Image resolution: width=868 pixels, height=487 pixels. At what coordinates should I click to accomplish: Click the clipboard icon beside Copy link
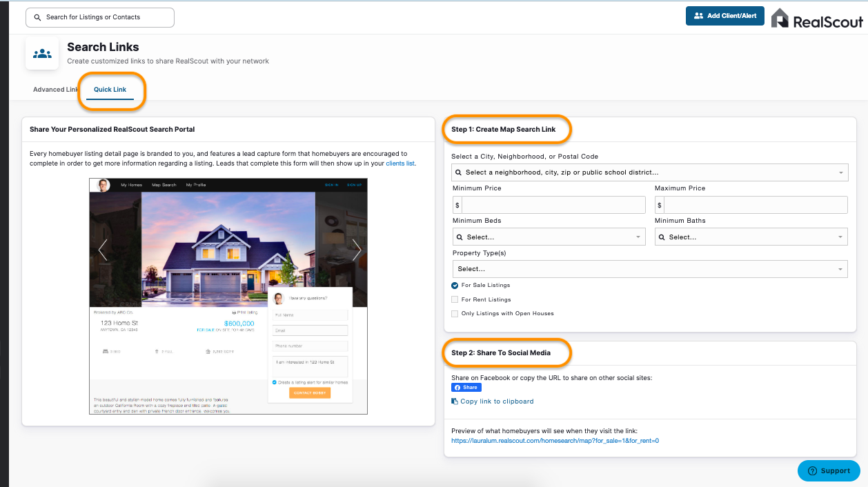(x=455, y=401)
